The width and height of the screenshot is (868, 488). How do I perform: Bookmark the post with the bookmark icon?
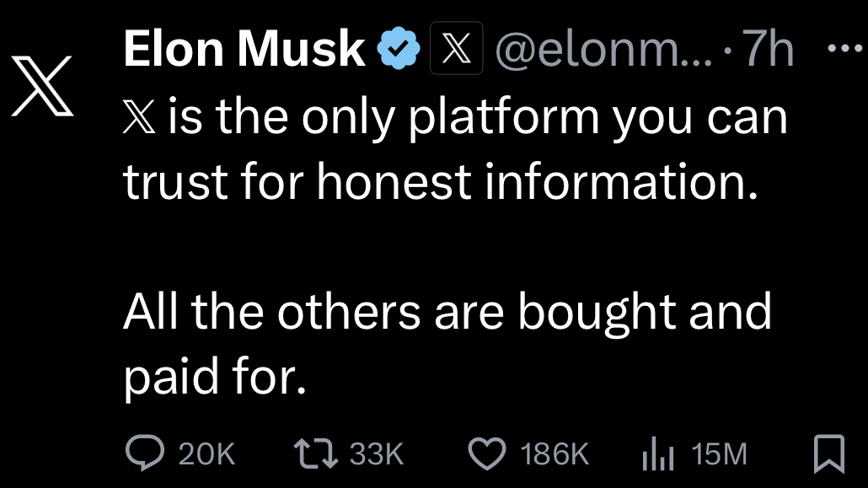(x=829, y=453)
